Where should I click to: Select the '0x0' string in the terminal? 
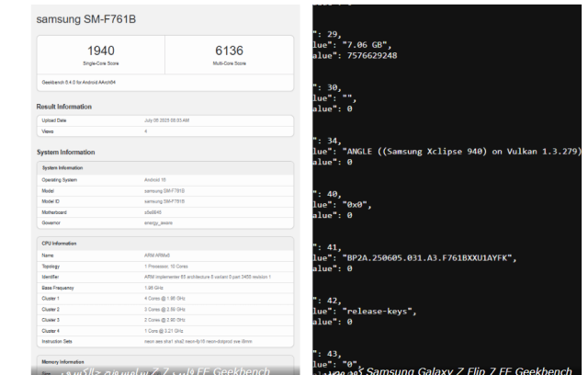[355, 205]
